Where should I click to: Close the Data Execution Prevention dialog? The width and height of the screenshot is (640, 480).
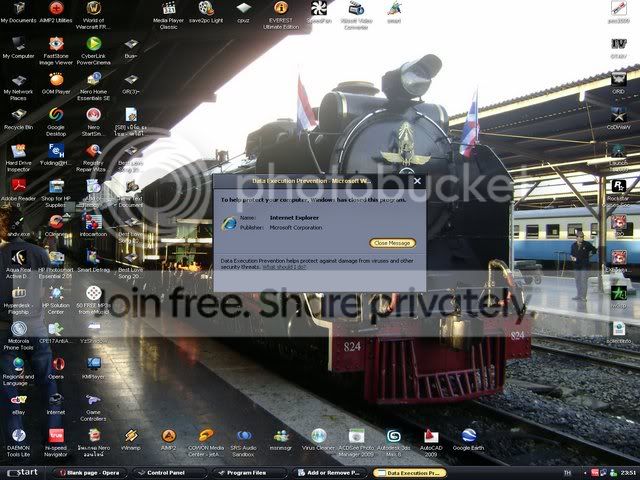pyautogui.click(x=417, y=181)
